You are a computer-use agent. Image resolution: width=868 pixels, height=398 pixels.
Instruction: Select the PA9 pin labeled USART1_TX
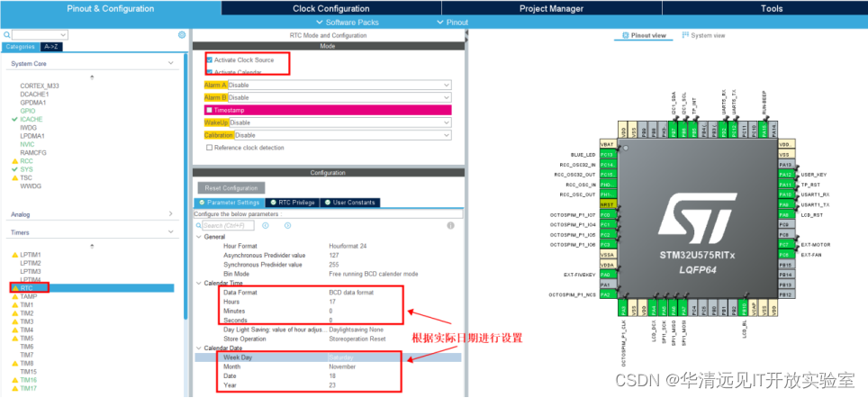[x=786, y=204]
